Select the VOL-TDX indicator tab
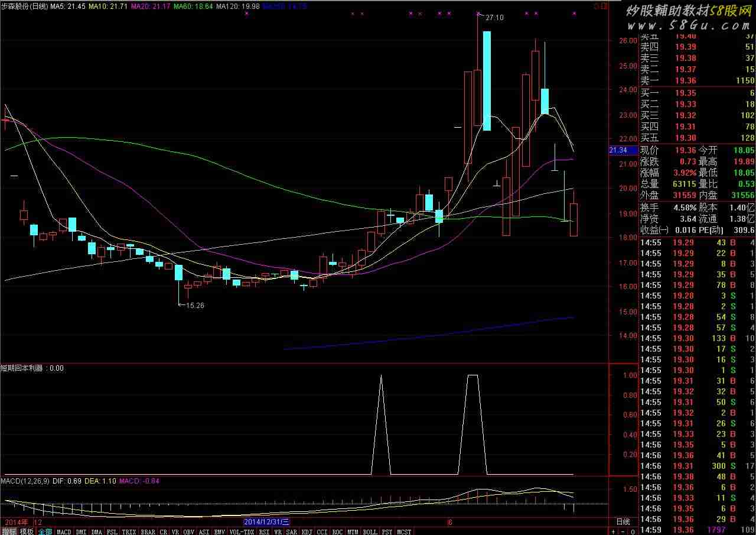 (242, 531)
